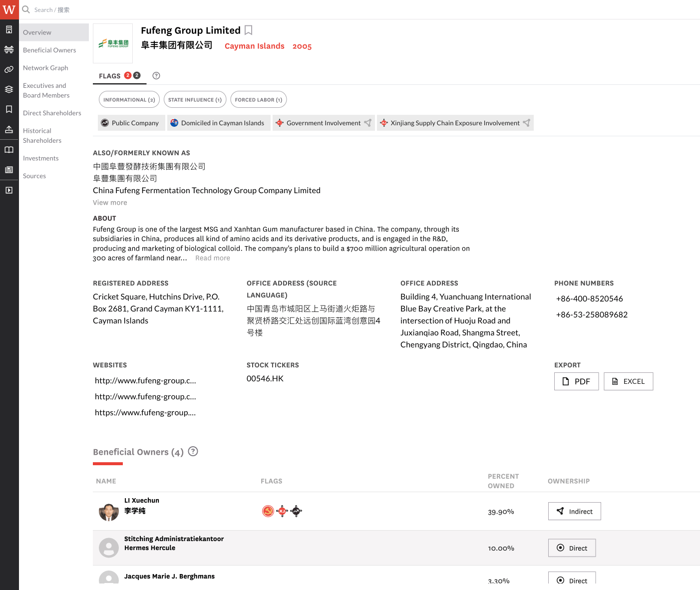Screen dimensions: 700x590
Task: Click Indirect ownership button for LI Xuechun
Action: (x=574, y=511)
